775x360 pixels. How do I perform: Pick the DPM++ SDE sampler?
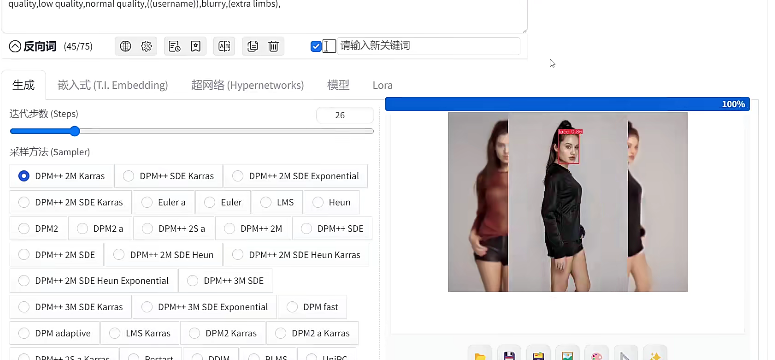[x=332, y=228]
